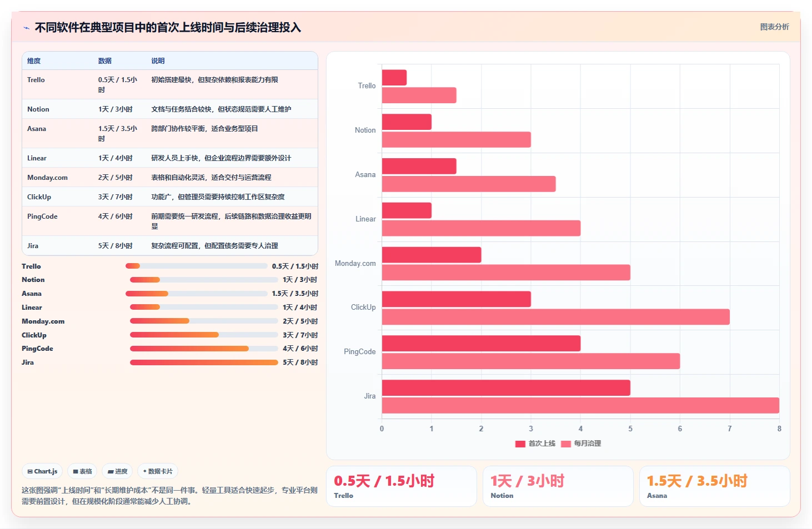This screenshot has width=812, height=529.
Task: Click the Trello progress bar
Action: (197, 266)
